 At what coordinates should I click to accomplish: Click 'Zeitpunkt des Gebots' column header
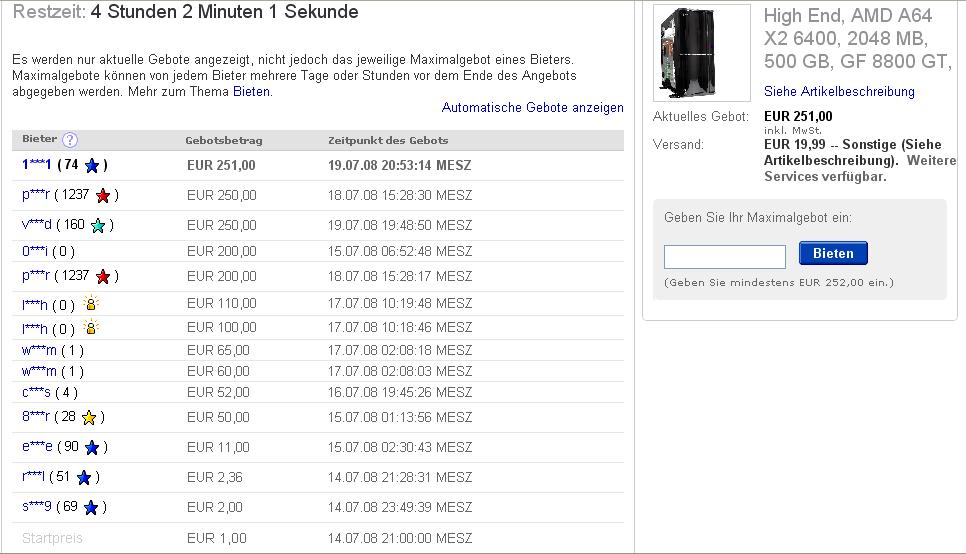coord(388,141)
